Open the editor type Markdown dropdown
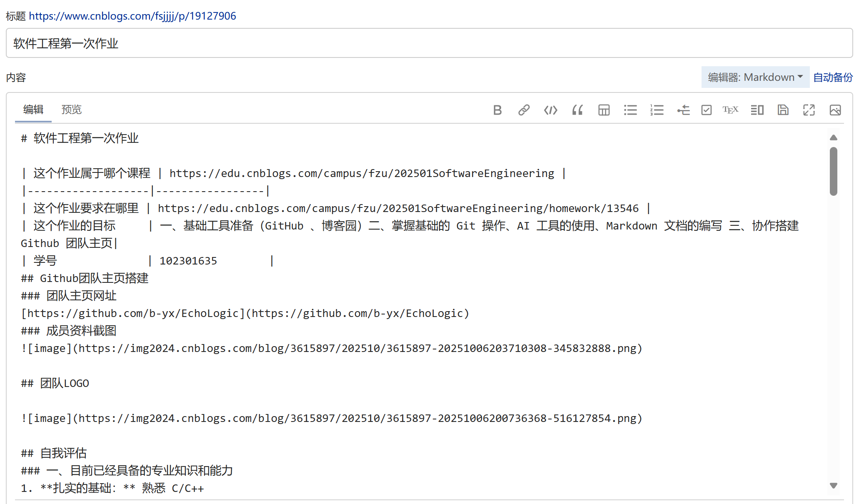 coord(755,77)
